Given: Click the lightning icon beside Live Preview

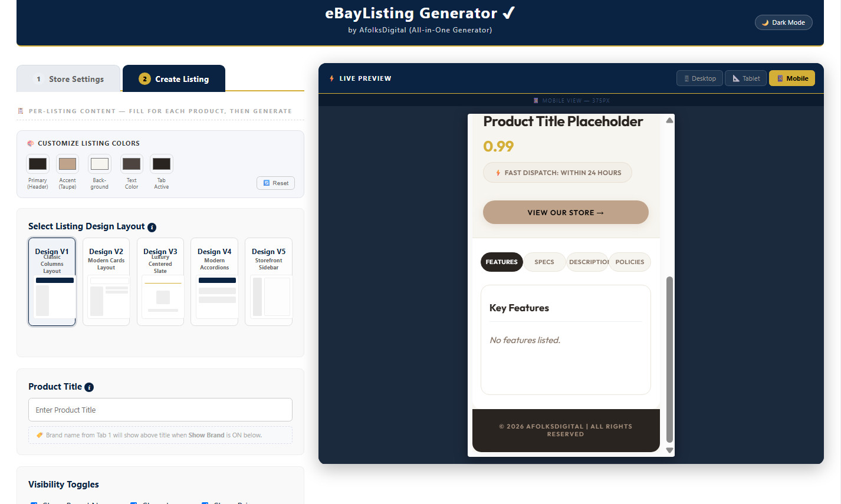Looking at the screenshot, I should (x=332, y=78).
